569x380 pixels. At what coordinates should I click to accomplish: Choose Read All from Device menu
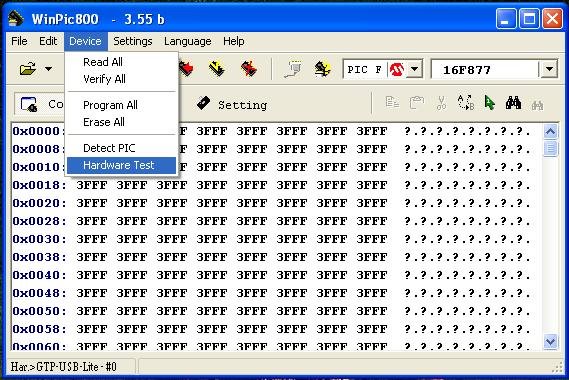121,62
